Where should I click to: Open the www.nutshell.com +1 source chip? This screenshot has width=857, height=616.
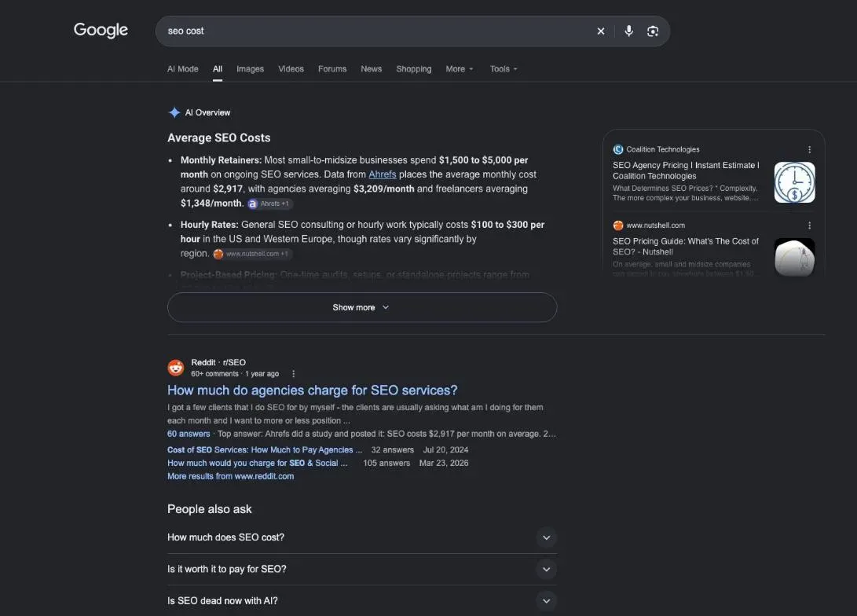(252, 254)
